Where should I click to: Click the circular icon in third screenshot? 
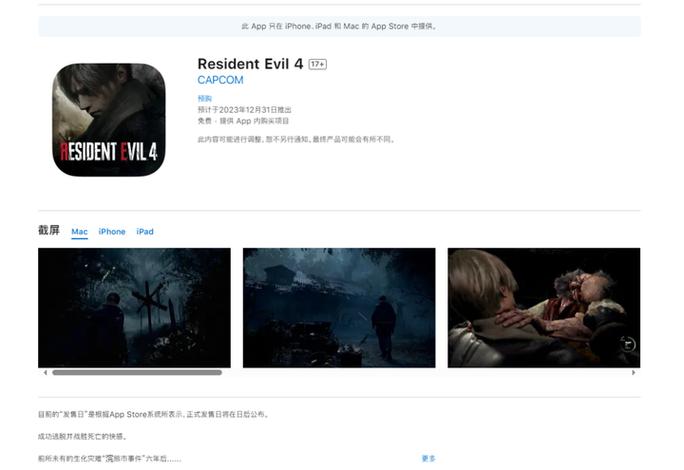(628, 344)
